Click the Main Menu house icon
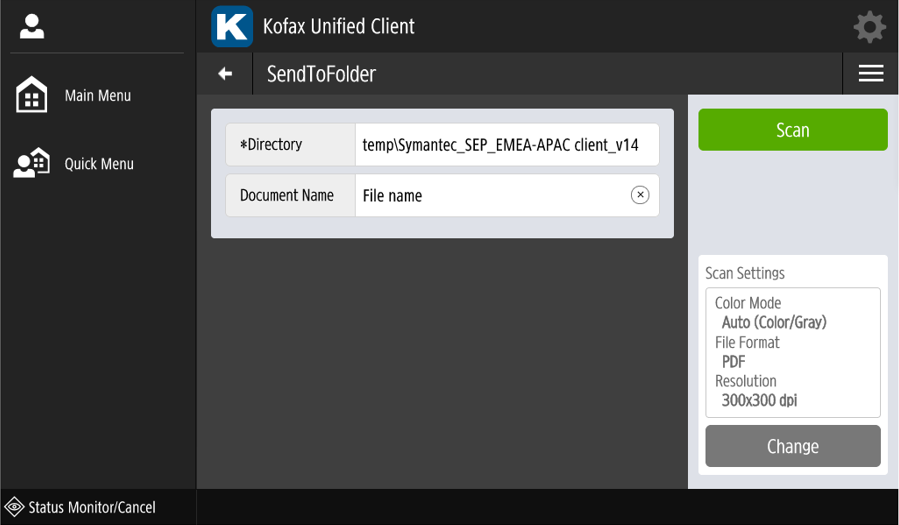 click(x=32, y=96)
